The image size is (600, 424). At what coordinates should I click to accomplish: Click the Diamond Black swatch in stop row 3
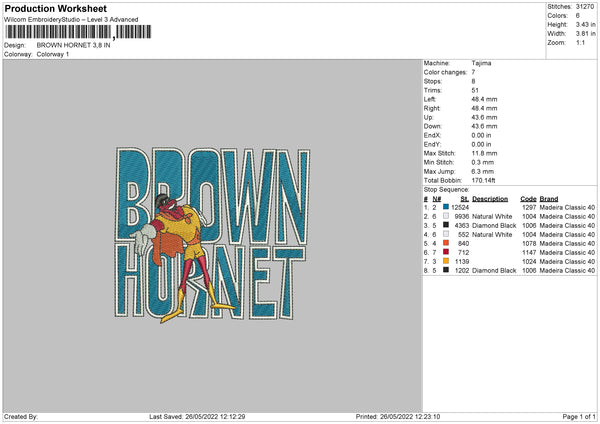click(x=446, y=225)
